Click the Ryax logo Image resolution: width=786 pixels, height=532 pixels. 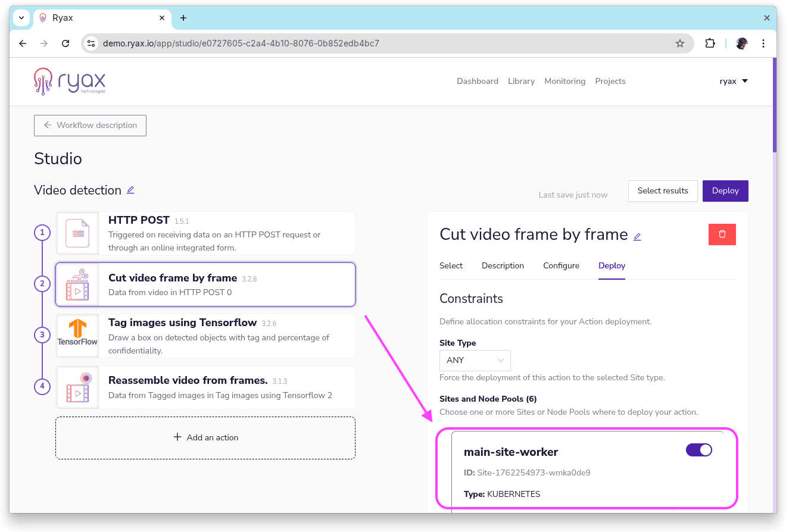[x=70, y=82]
